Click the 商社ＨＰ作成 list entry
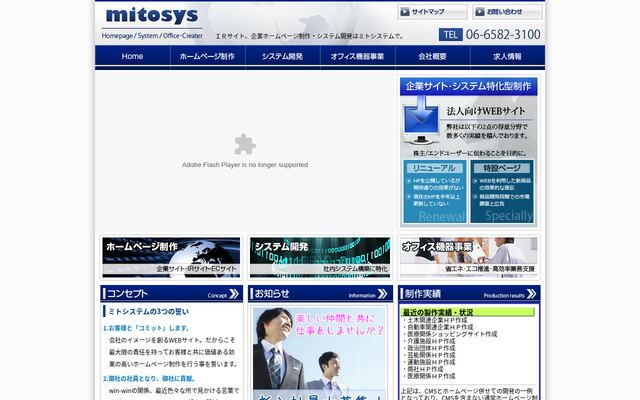The width and height of the screenshot is (640, 400). (x=423, y=369)
